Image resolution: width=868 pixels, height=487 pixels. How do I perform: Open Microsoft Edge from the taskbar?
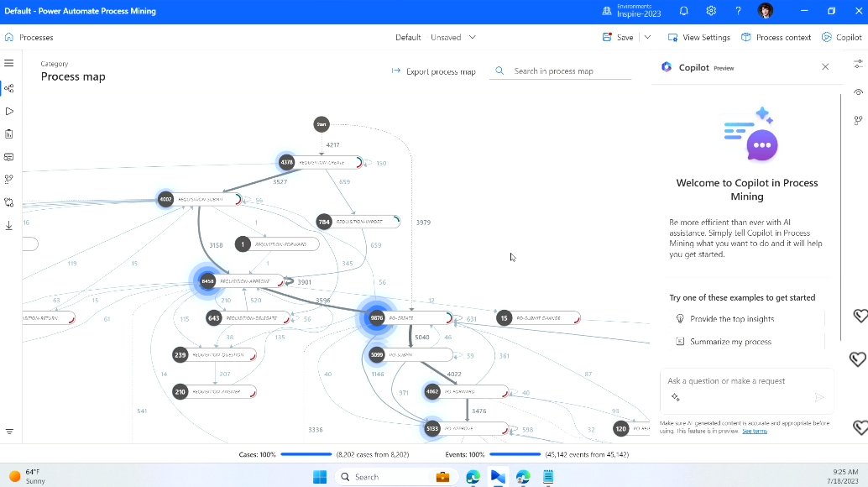(473, 476)
